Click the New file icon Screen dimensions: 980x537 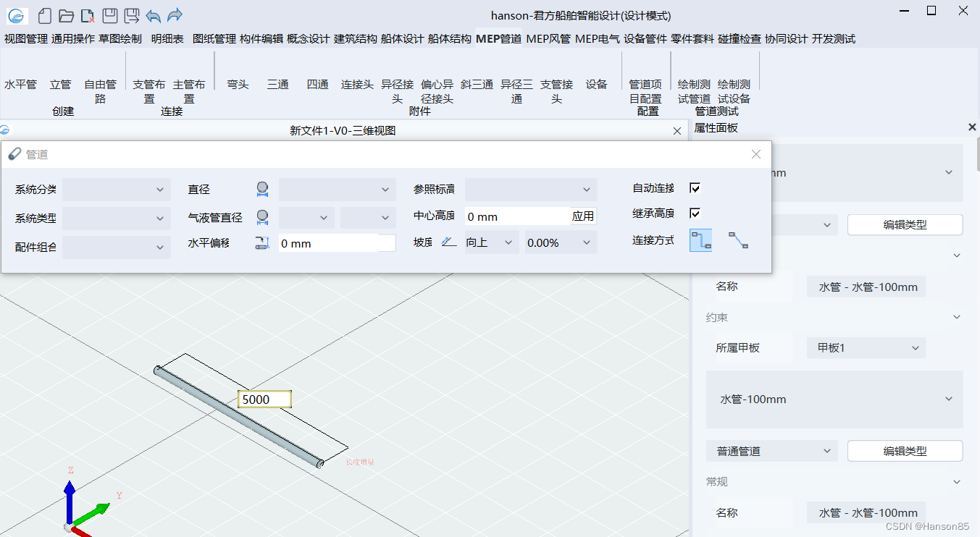click(45, 15)
